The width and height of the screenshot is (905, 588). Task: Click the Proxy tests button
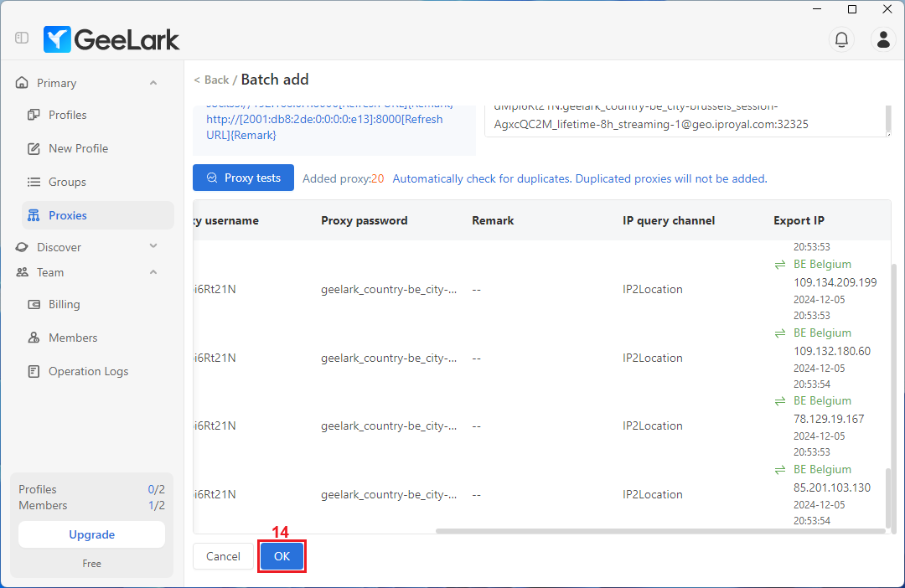click(243, 178)
